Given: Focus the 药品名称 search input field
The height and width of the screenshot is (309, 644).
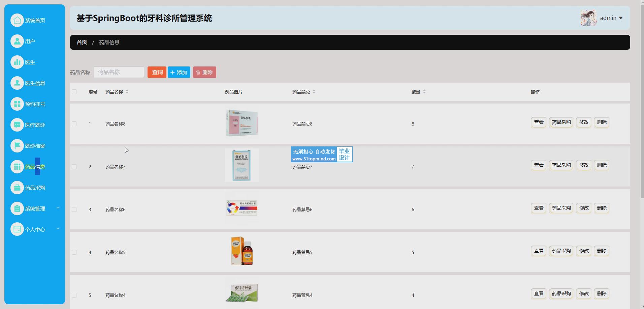Looking at the screenshot, I should point(119,72).
